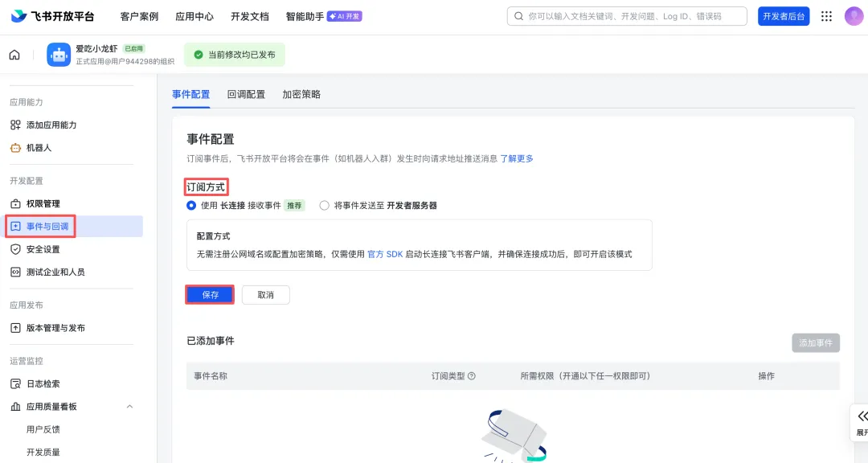Viewport: 868px width, 463px height.
Task: Select 将事件发送至开发者服务器 radio option
Action: [324, 205]
